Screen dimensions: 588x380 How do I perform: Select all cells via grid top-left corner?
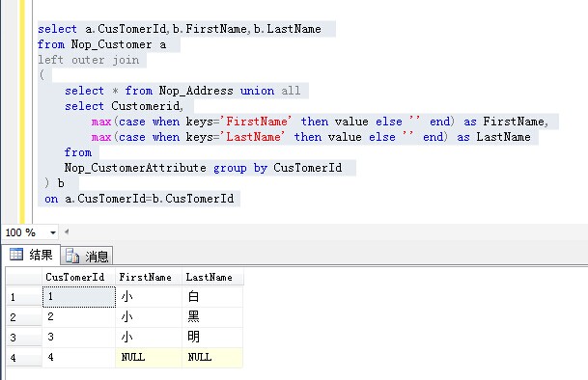coord(24,278)
